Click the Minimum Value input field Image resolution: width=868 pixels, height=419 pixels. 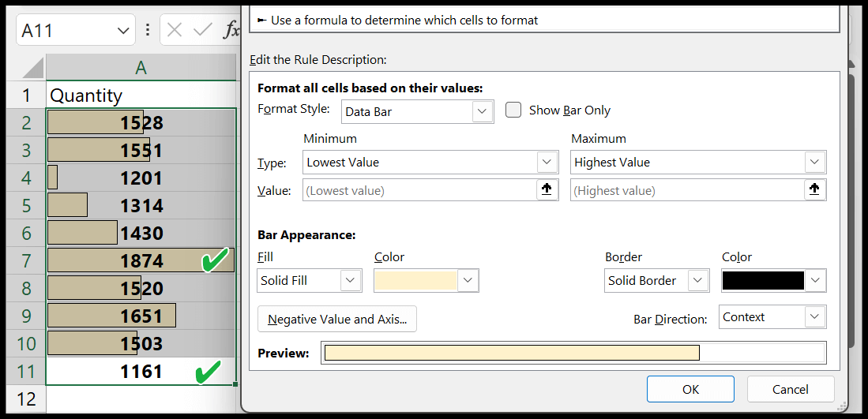point(419,190)
